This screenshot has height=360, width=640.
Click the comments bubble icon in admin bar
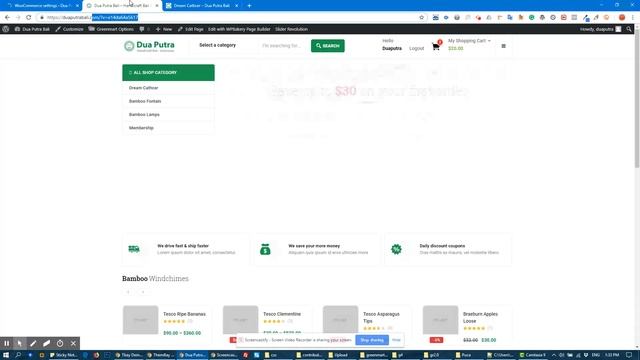tap(142, 29)
